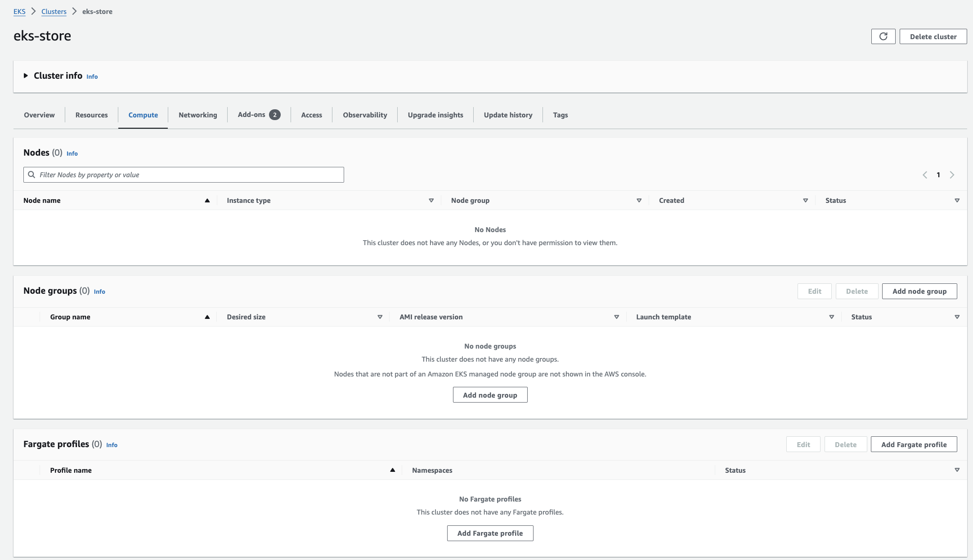973x560 pixels.
Task: Open the Status column filter in Nodes table
Action: [x=957, y=201]
